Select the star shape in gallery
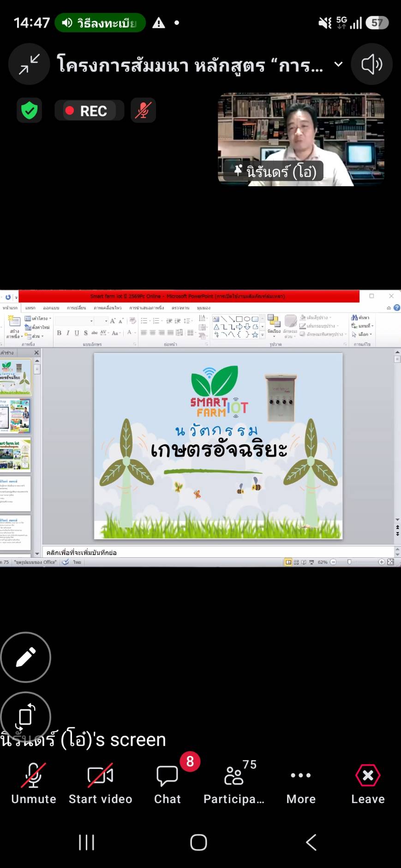This screenshot has height=868, width=401. tap(255, 335)
